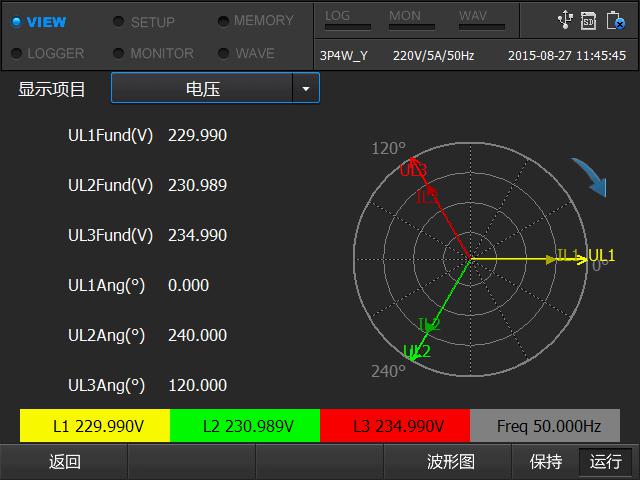The image size is (640, 480).
Task: Open the 波形图 waveform view
Action: click(x=450, y=462)
